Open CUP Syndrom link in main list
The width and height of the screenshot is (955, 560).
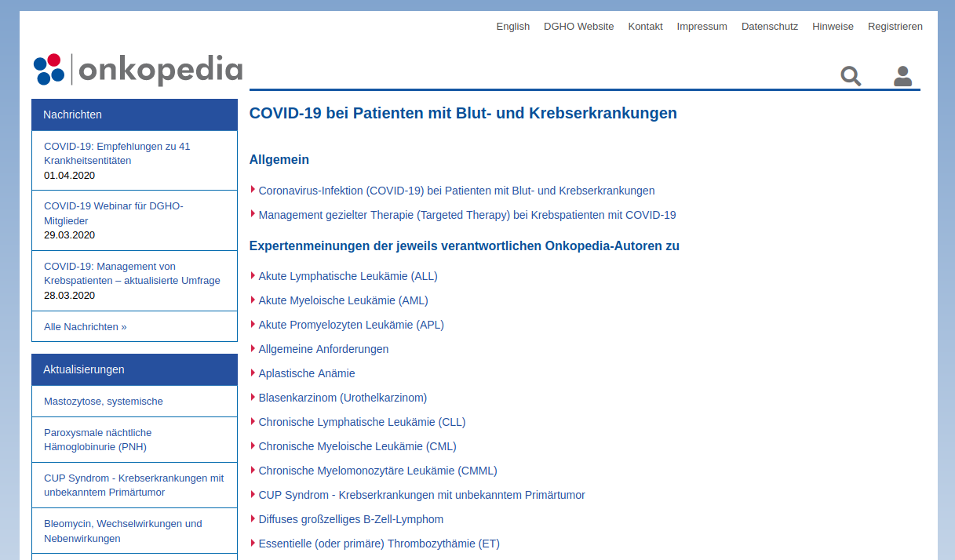coord(422,495)
